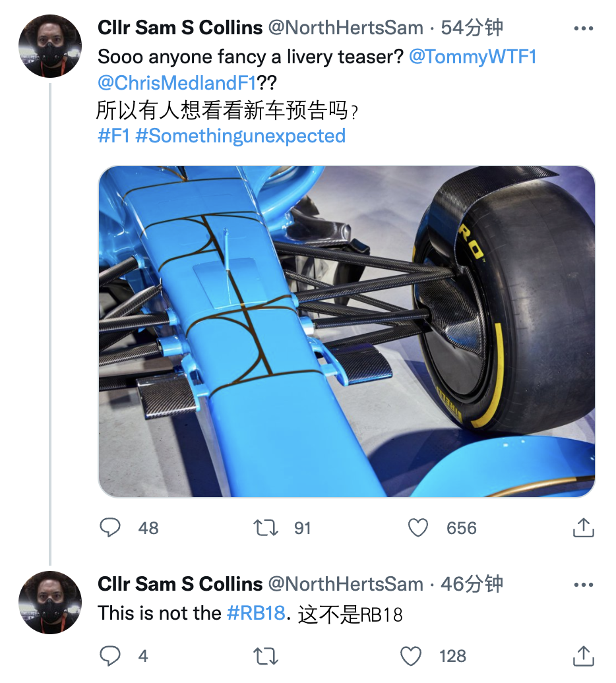Open Sam Collins avatar on first tweet
Screen dimensions: 616x683
pos(50,46)
